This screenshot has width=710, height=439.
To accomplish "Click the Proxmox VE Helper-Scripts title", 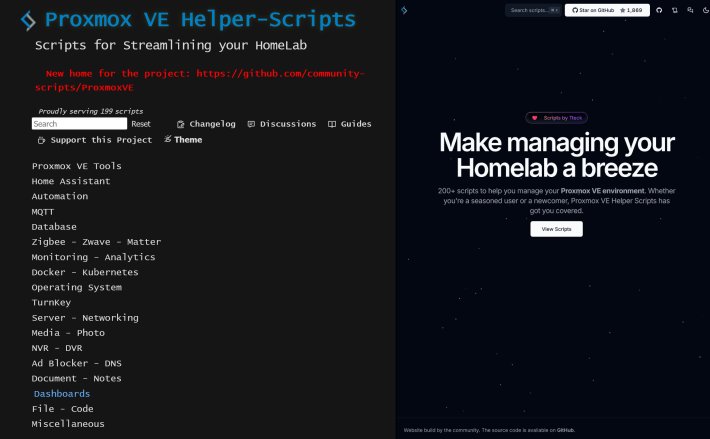I will tap(200, 20).
